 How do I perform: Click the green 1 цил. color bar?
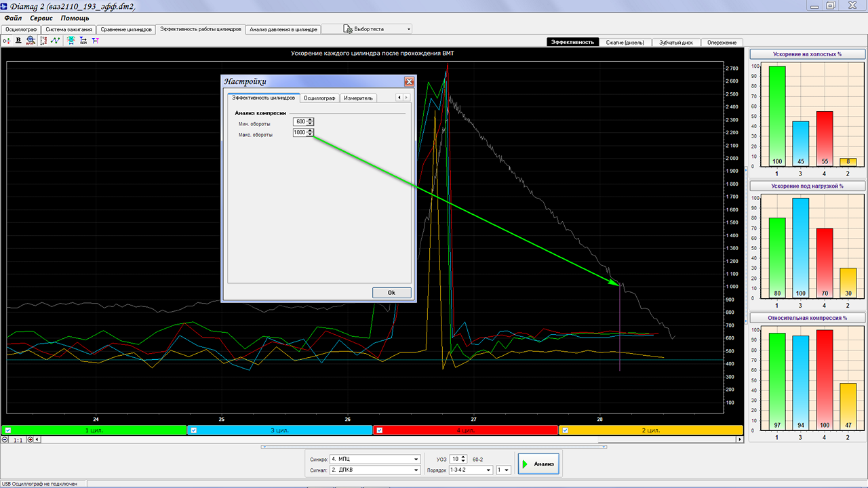point(95,430)
